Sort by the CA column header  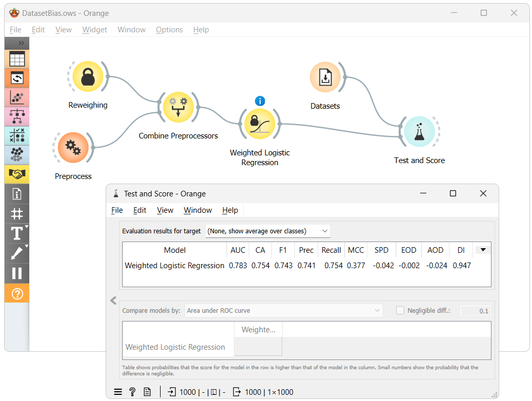tap(260, 250)
